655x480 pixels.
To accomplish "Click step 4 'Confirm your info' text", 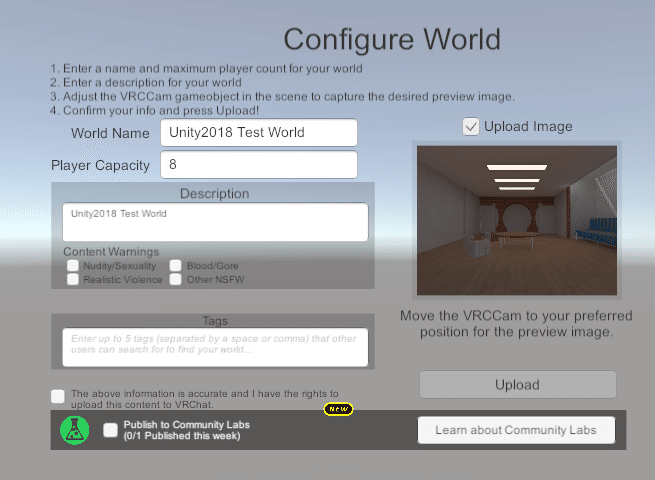I will [x=155, y=111].
